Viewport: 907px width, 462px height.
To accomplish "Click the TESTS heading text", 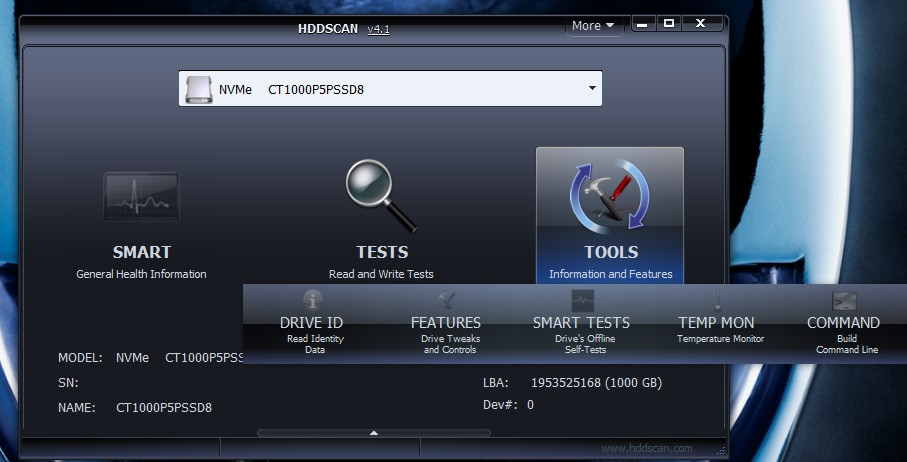I will [382, 252].
